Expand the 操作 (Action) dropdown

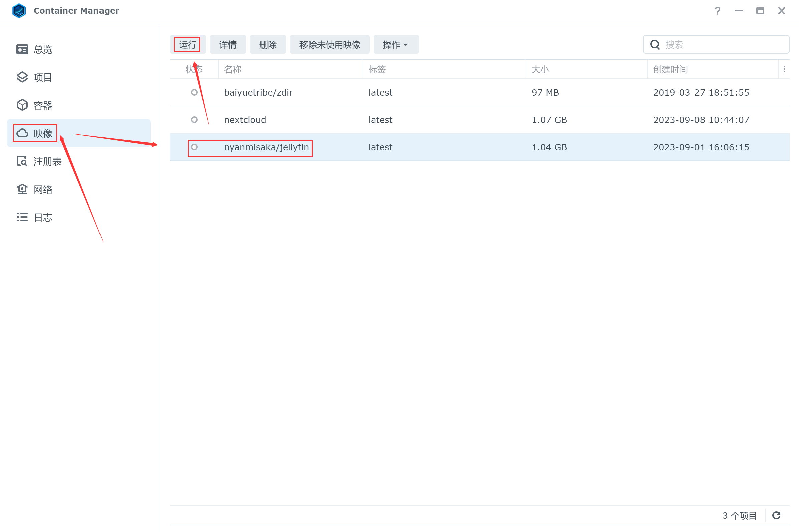[x=396, y=44]
